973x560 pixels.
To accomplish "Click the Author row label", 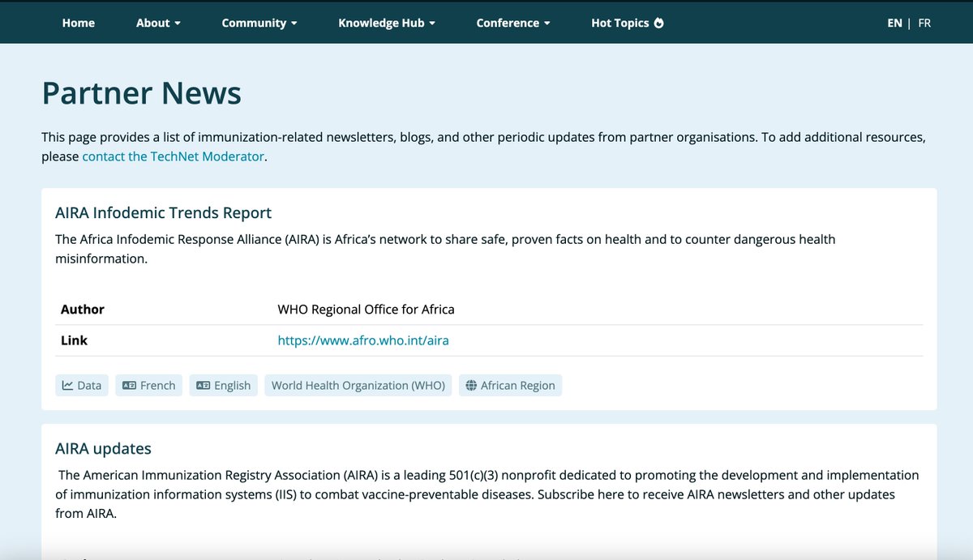I will tap(83, 310).
